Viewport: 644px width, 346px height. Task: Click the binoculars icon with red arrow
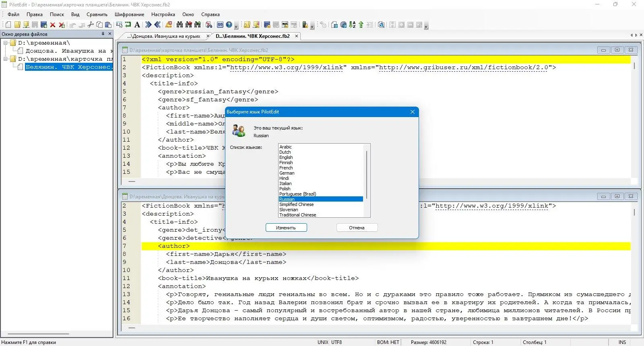(x=188, y=25)
